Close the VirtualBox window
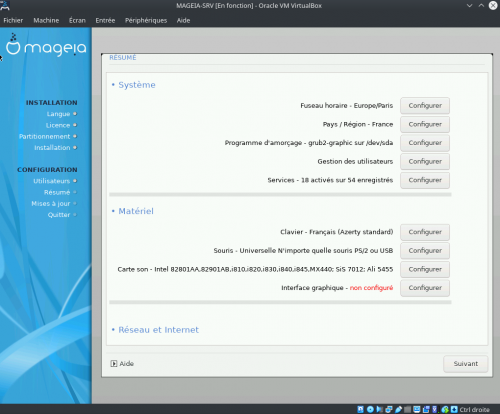This screenshot has height=414, width=500. click(x=493, y=5)
